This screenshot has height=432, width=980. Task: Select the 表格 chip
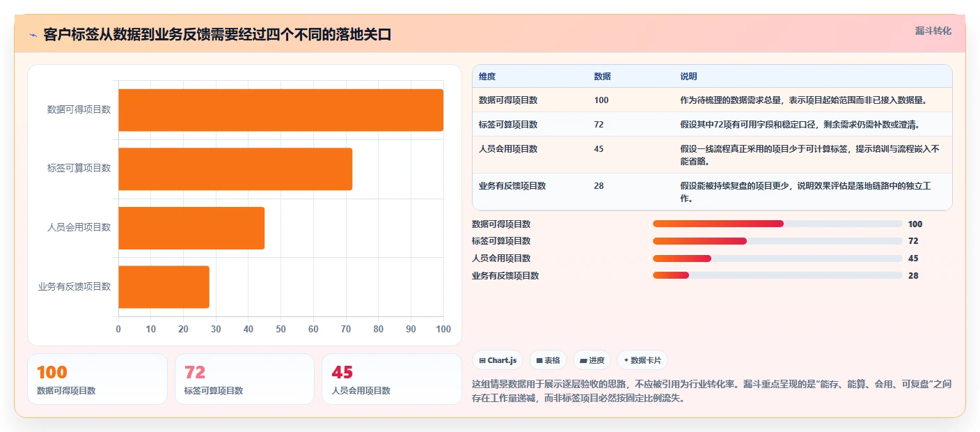click(x=548, y=360)
